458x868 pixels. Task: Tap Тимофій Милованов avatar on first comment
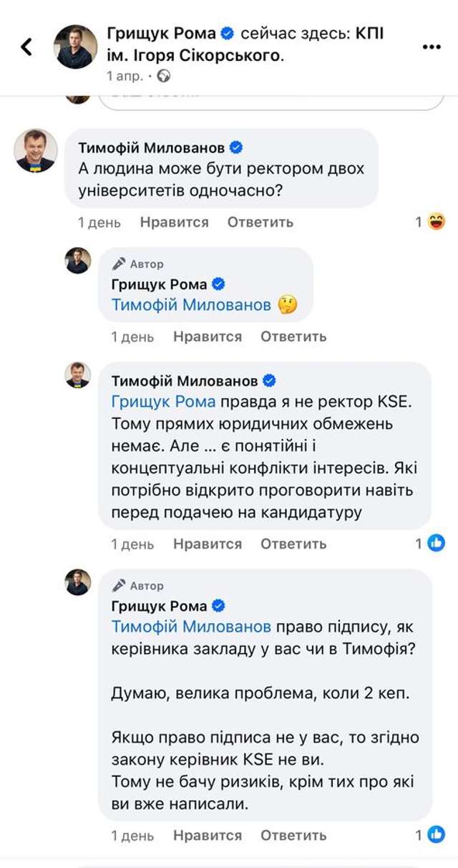[x=36, y=150]
